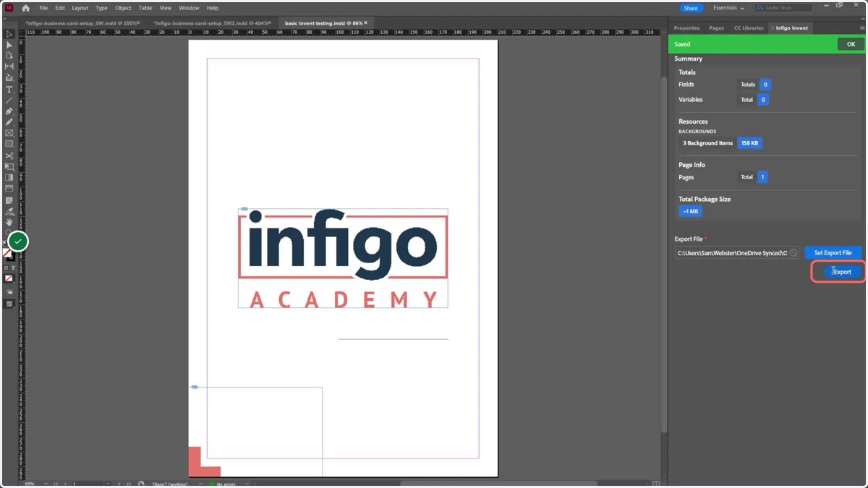Viewport: 868px width, 488px height.
Task: Click the ~1 MB total package size badge
Action: 690,211
